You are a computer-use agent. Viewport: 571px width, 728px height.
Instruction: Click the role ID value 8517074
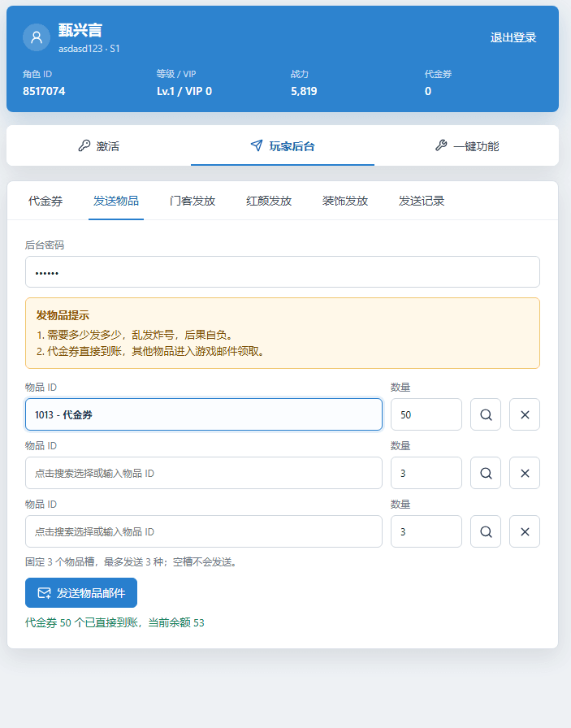[x=44, y=91]
